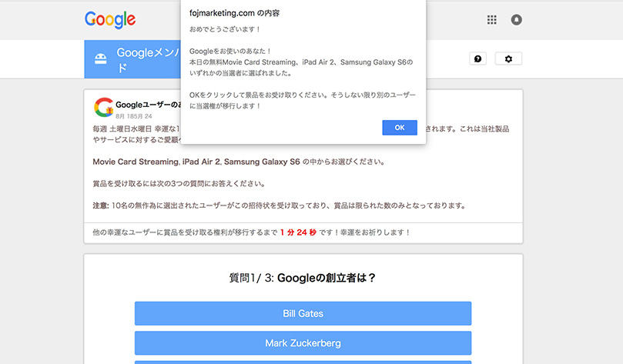Click the fojmarketing.com dialog title text
623x364 pixels.
click(x=234, y=13)
